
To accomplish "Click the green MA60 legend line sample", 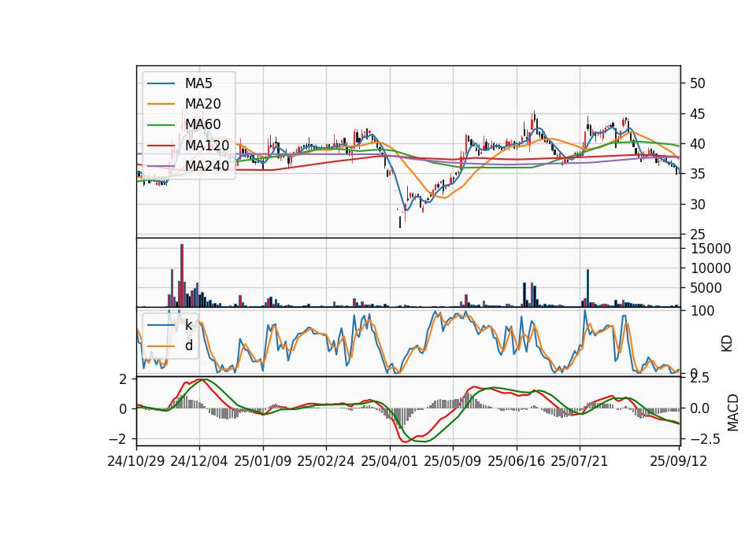I will coord(161,125).
